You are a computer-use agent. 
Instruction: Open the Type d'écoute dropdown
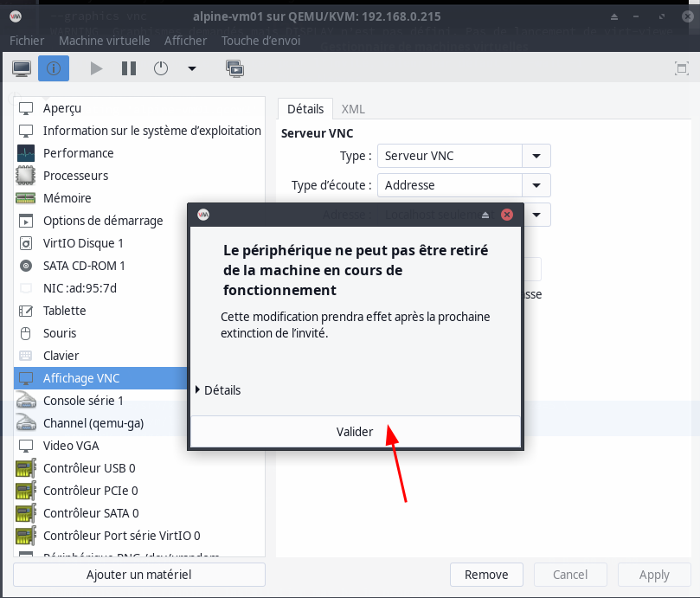[536, 185]
